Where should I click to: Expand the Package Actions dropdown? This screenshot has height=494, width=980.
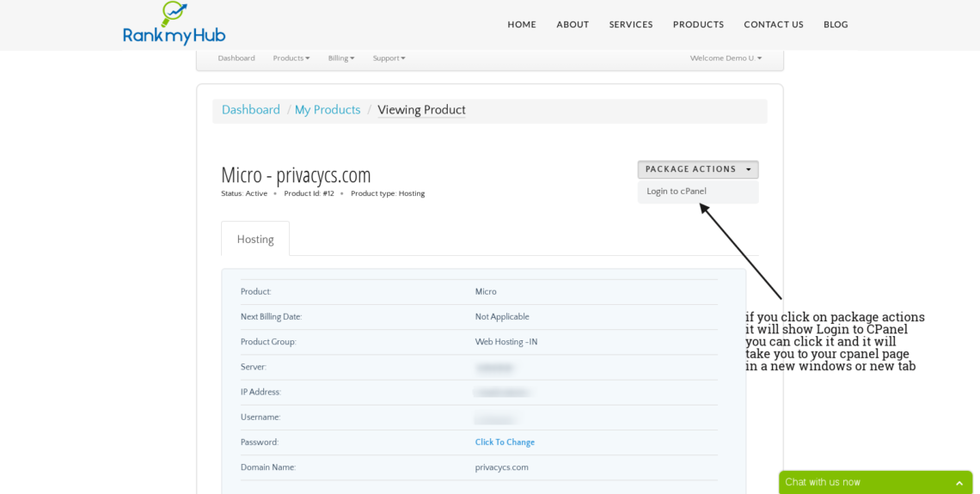tap(697, 169)
